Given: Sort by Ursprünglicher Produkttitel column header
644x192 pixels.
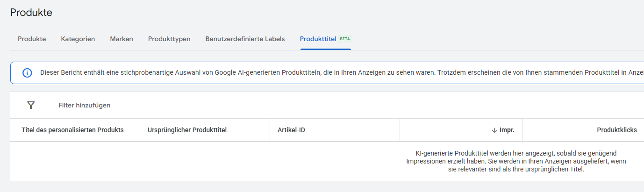Looking at the screenshot, I should pos(187,130).
